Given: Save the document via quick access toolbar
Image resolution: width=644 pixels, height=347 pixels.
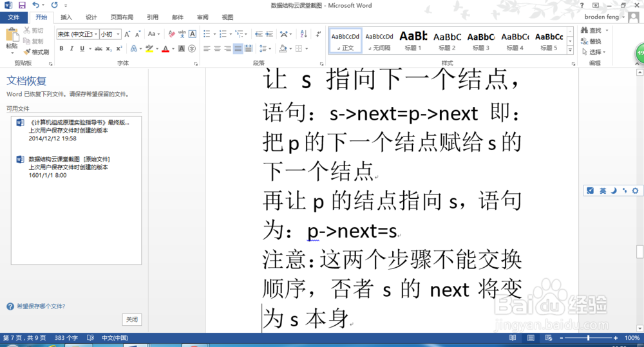Looking at the screenshot, I should [x=22, y=5].
